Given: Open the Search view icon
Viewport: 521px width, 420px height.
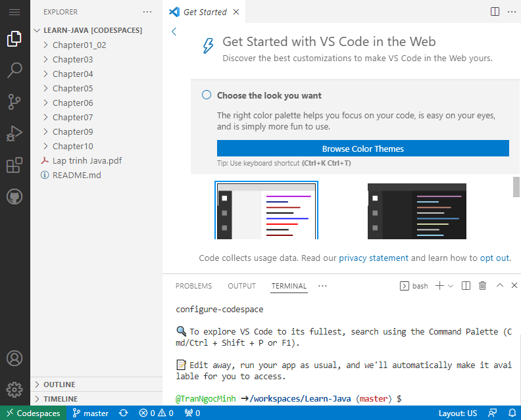Looking at the screenshot, I should (x=14, y=70).
